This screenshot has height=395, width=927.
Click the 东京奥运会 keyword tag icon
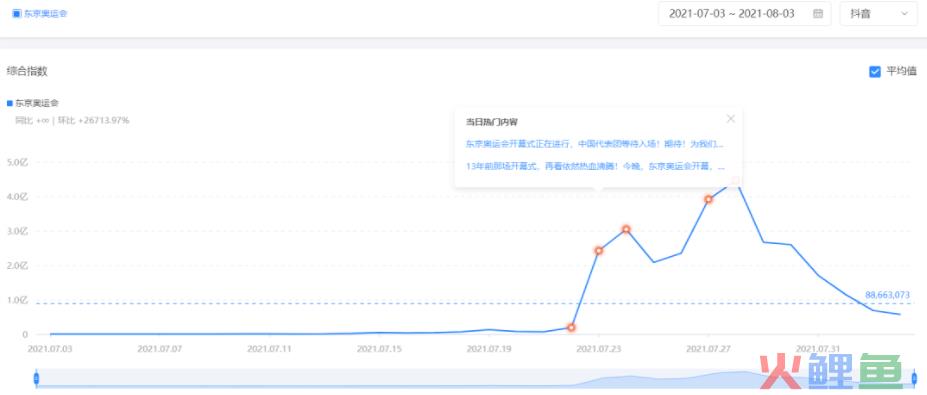pyautogui.click(x=16, y=13)
